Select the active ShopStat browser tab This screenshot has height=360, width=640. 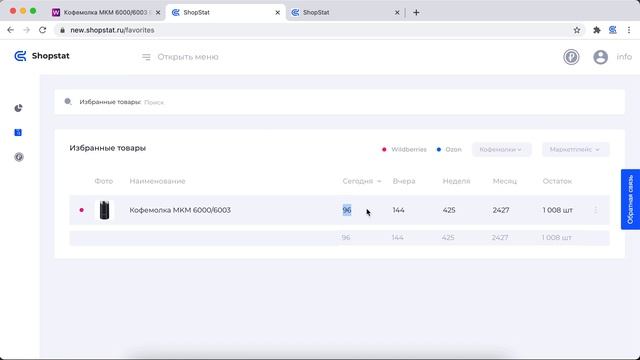click(225, 13)
